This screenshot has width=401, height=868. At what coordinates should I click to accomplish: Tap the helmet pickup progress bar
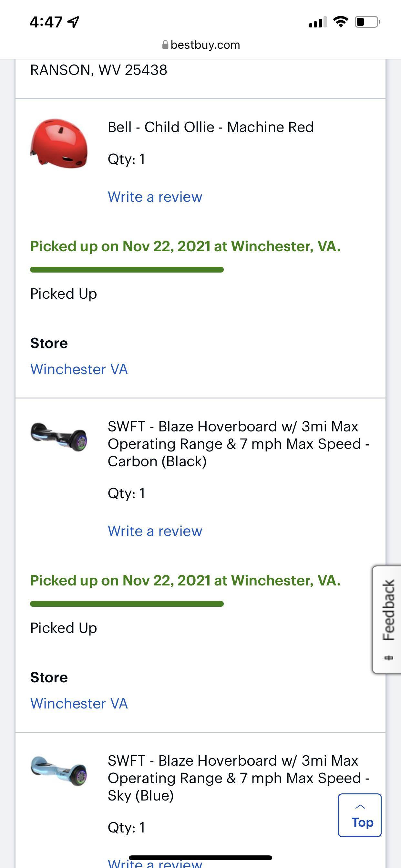coord(127,270)
